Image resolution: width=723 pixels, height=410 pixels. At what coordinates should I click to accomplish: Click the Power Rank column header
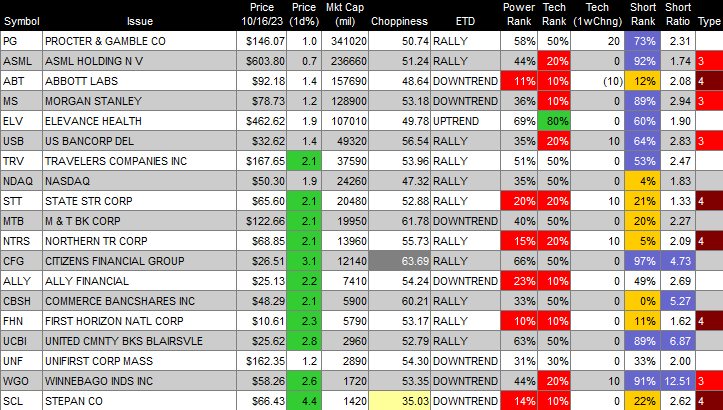pos(519,14)
